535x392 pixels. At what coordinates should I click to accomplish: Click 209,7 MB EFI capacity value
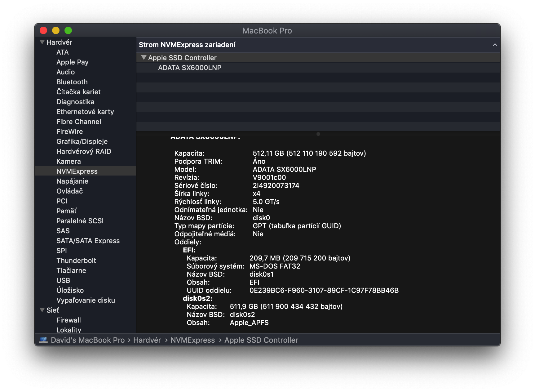300,258
